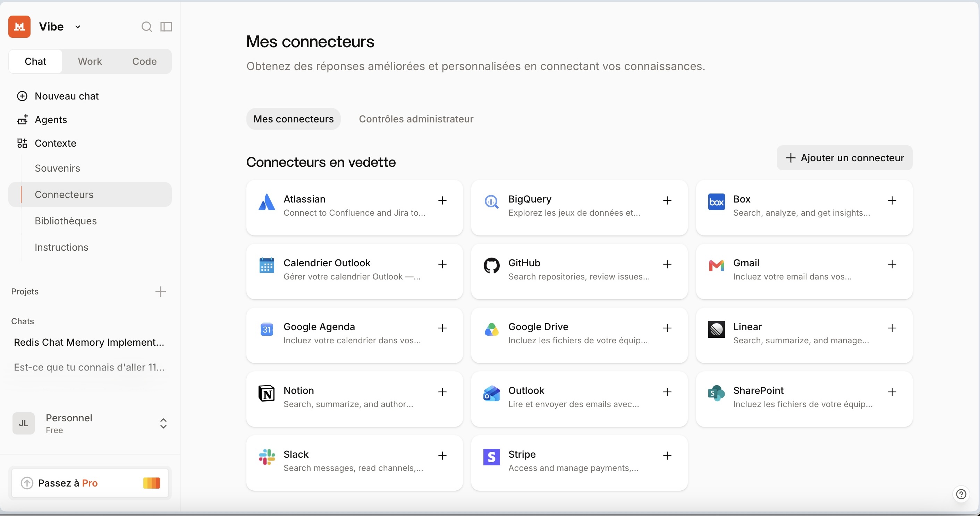Click the BigQuery logo icon
This screenshot has height=516, width=980.
click(491, 202)
